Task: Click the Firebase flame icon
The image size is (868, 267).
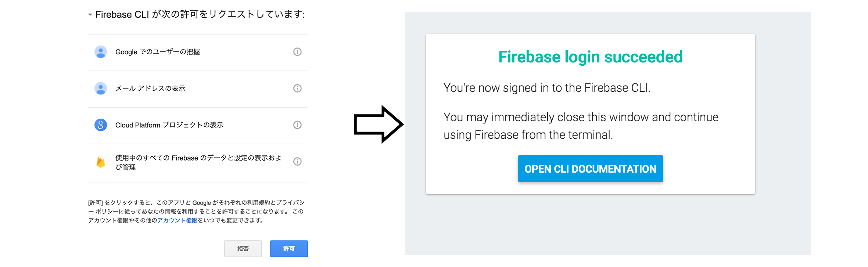Action: (x=100, y=162)
